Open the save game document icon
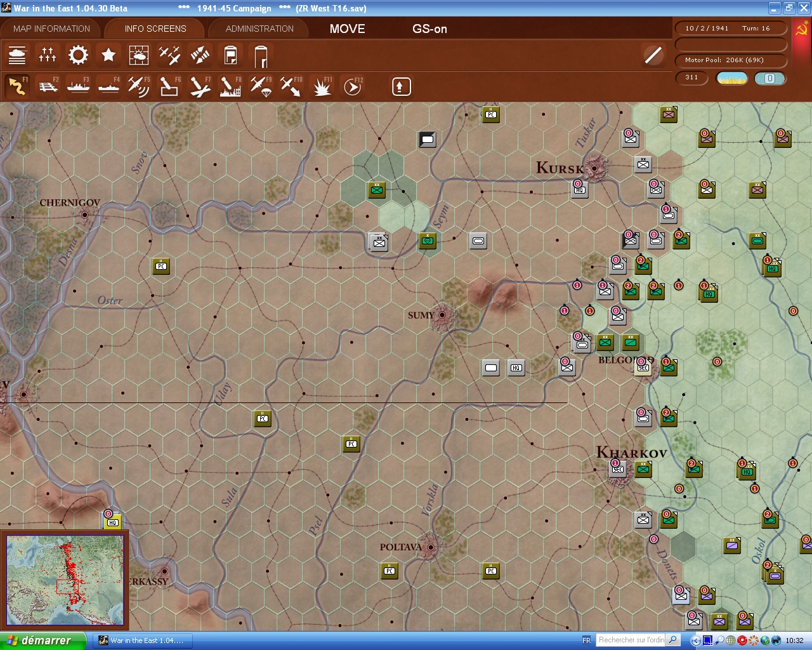 click(x=230, y=56)
